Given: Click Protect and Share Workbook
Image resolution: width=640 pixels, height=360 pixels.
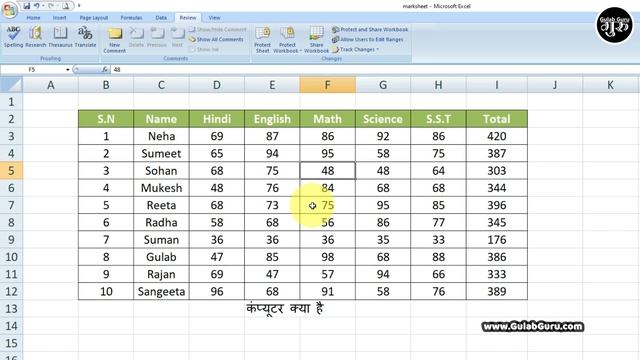Looking at the screenshot, I should 370,29.
